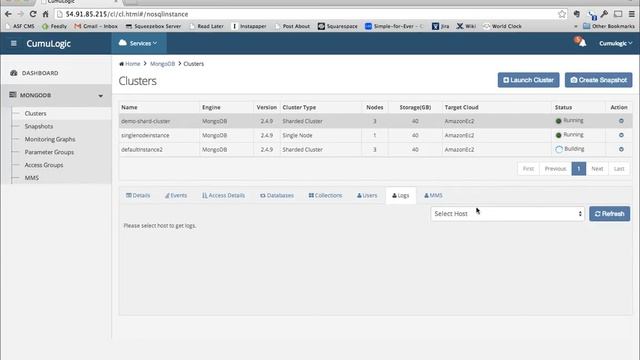Select page 1 in pagination

(x=578, y=169)
